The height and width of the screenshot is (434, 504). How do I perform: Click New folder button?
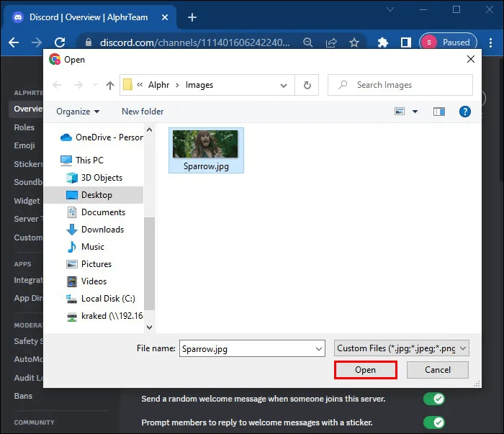143,112
